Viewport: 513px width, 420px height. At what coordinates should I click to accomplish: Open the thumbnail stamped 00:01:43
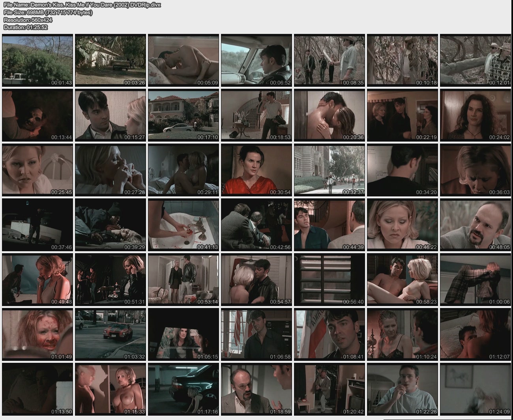pyautogui.click(x=37, y=60)
